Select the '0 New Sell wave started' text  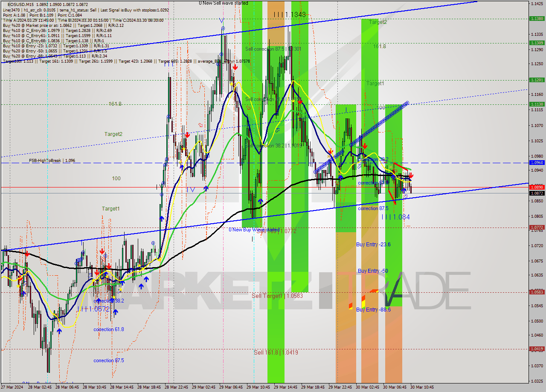tap(223, 3)
